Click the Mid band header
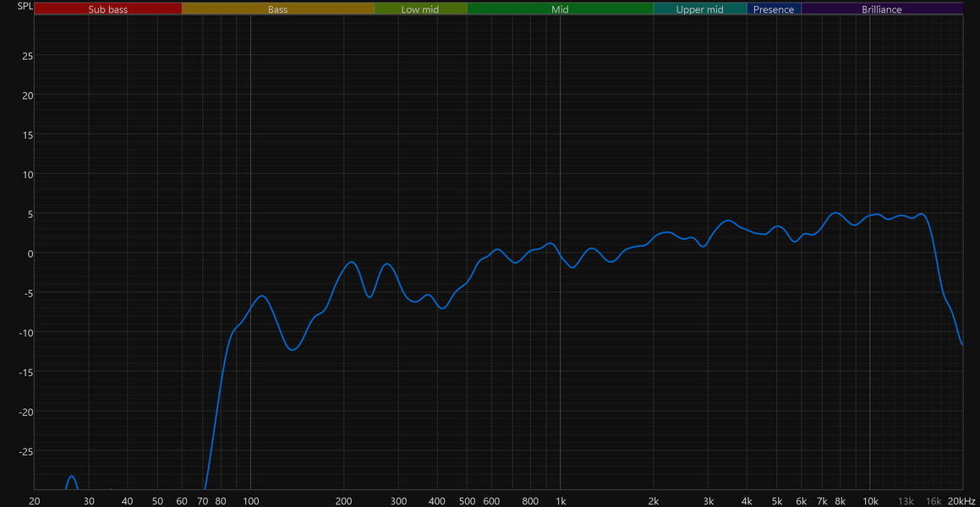 coord(560,8)
